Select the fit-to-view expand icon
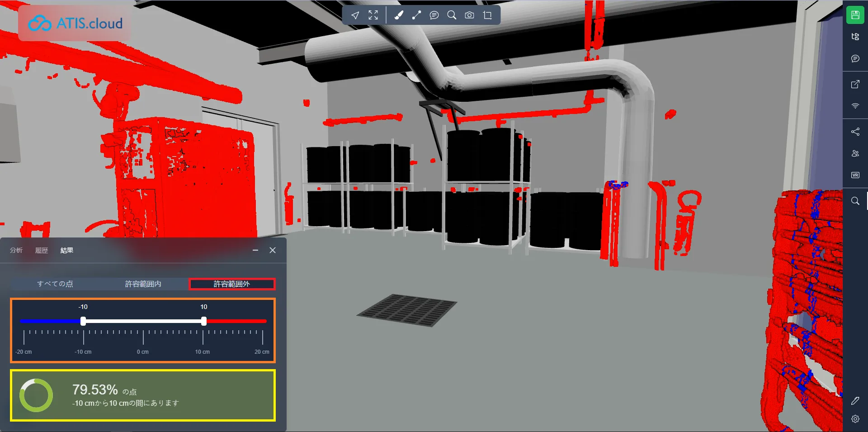 pos(373,15)
